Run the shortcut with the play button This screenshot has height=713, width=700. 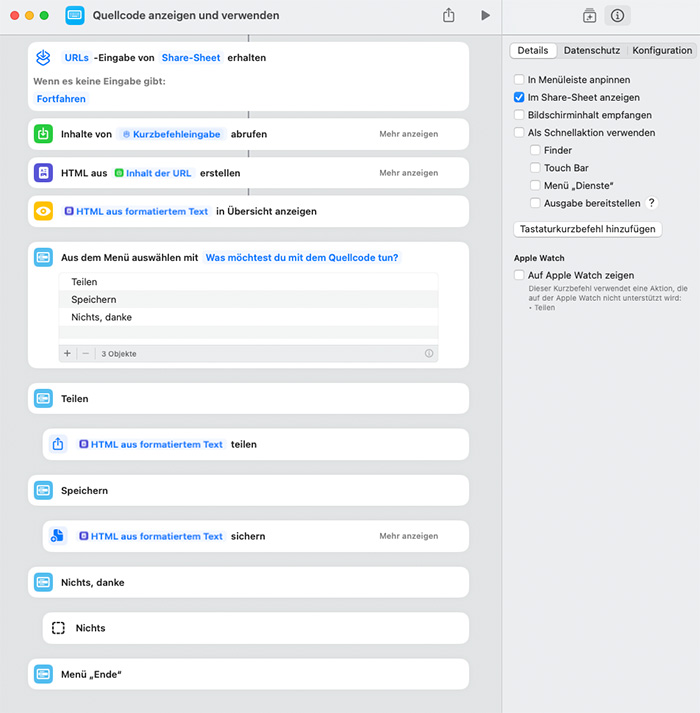pyautogui.click(x=485, y=16)
